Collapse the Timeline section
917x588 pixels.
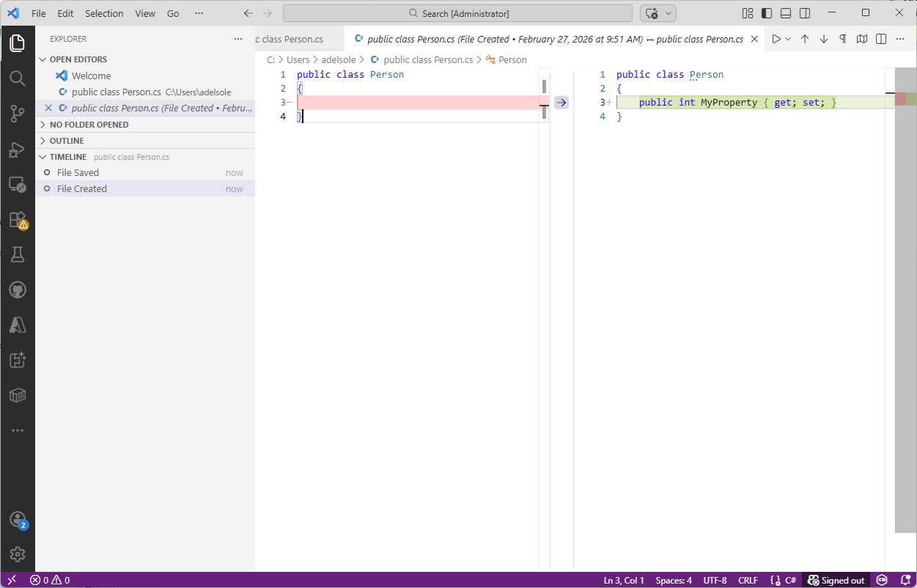pos(145,157)
